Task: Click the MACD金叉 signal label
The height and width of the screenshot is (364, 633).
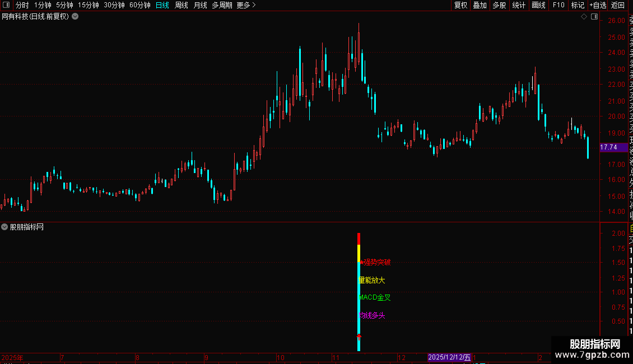Action: [x=375, y=297]
